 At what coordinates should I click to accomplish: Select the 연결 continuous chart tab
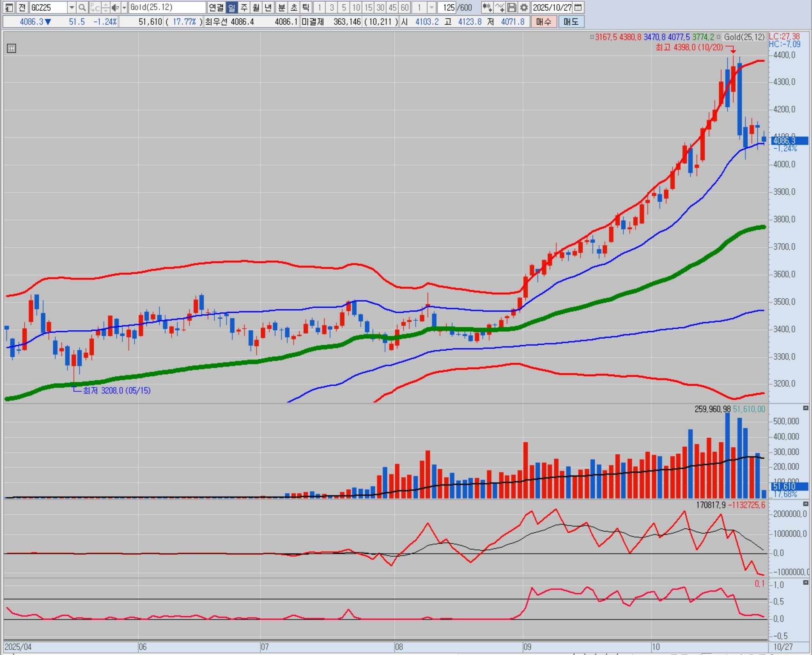point(216,8)
